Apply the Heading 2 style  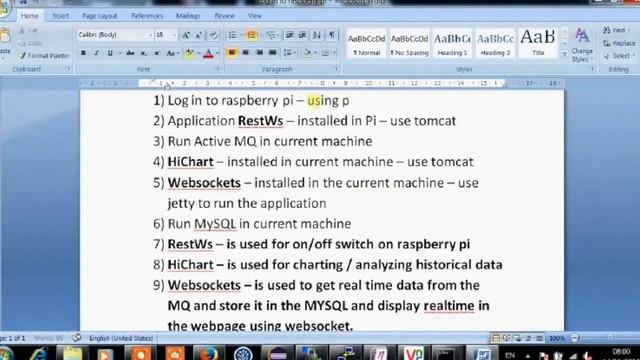[x=495, y=44]
